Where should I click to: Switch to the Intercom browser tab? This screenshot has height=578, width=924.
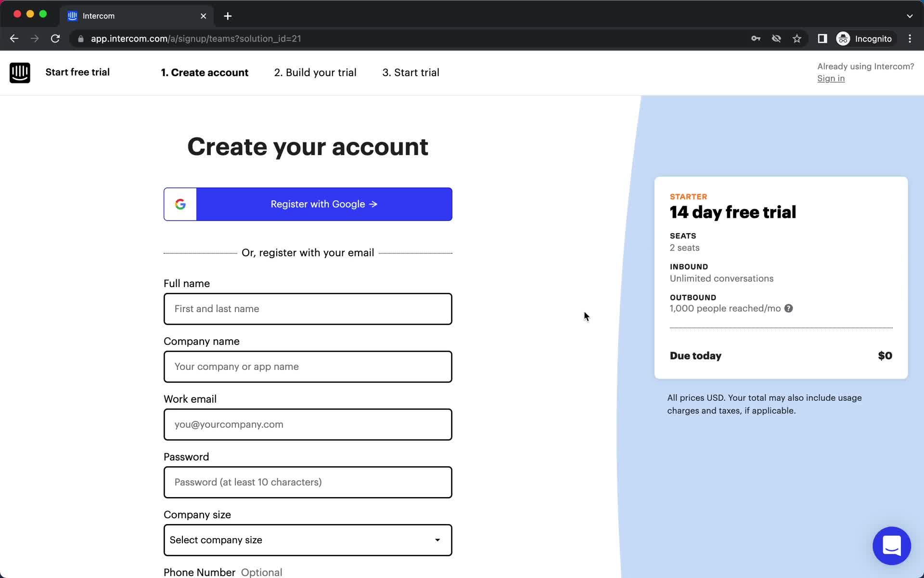137,16
